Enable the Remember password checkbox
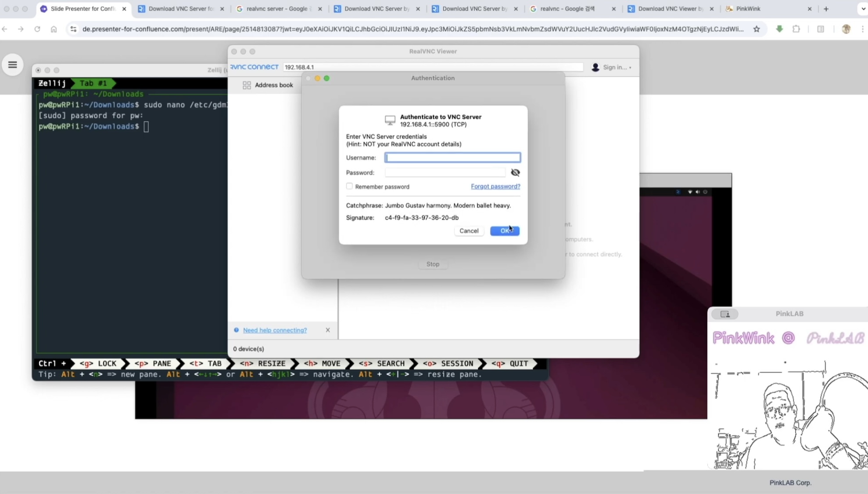 [x=349, y=186]
